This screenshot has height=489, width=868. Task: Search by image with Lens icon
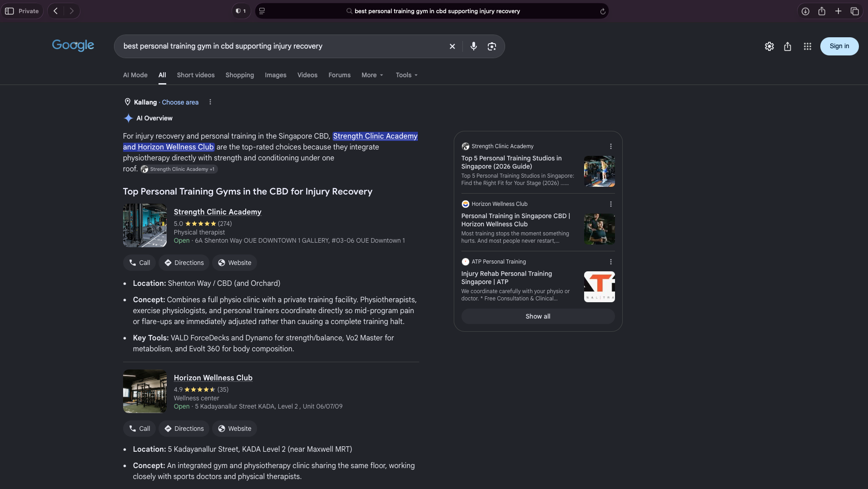click(x=491, y=46)
